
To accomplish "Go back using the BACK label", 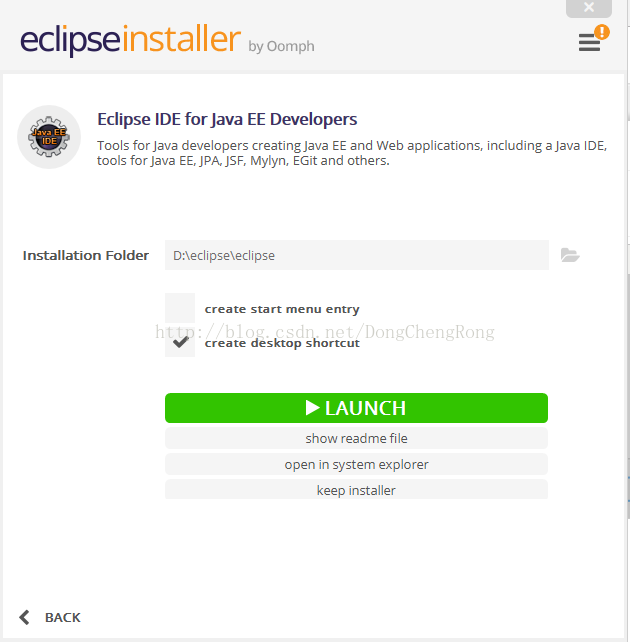I will point(63,617).
